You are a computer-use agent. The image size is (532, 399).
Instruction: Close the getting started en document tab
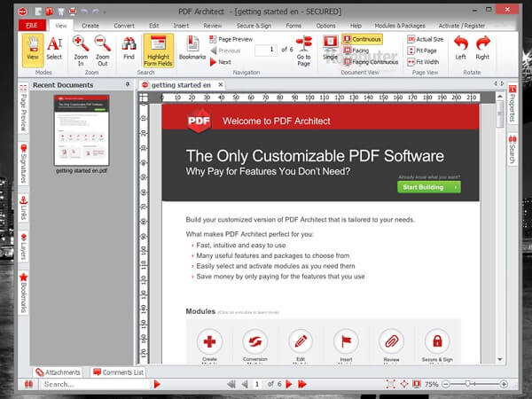pos(221,85)
